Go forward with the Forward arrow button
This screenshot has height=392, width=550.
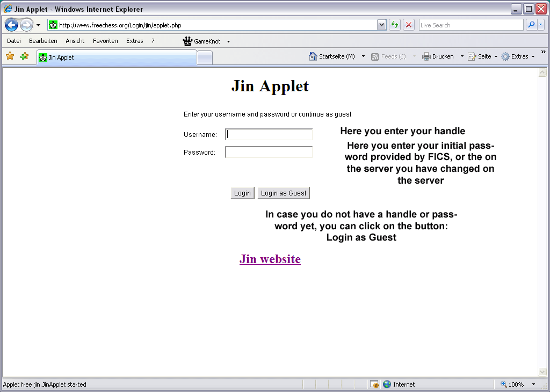[26, 25]
